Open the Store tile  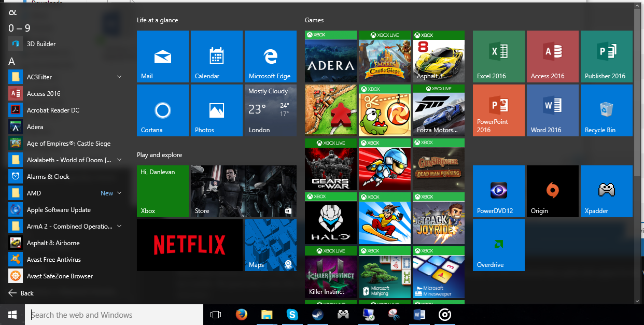[x=244, y=191]
